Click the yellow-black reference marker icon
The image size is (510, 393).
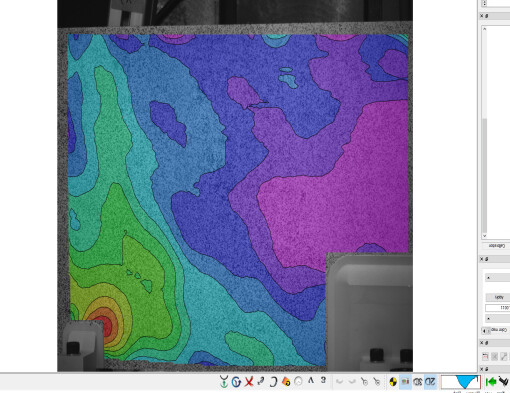pyautogui.click(x=393, y=382)
